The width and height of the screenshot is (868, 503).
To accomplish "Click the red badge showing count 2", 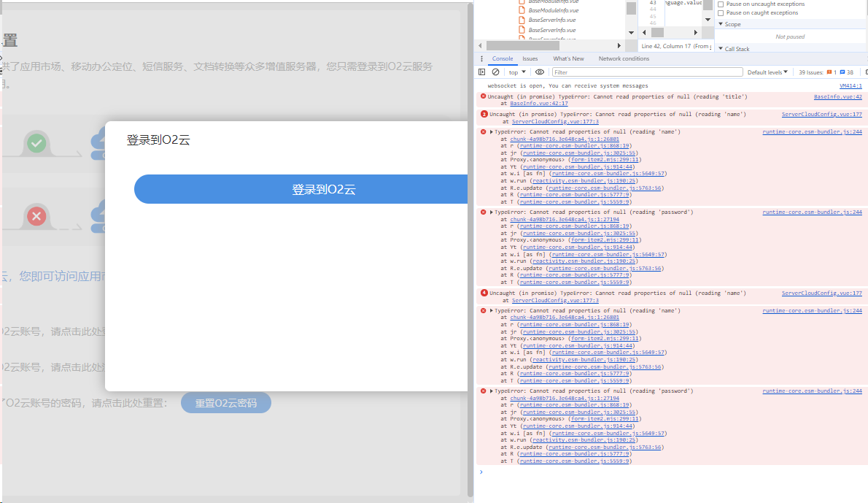I will (x=484, y=114).
